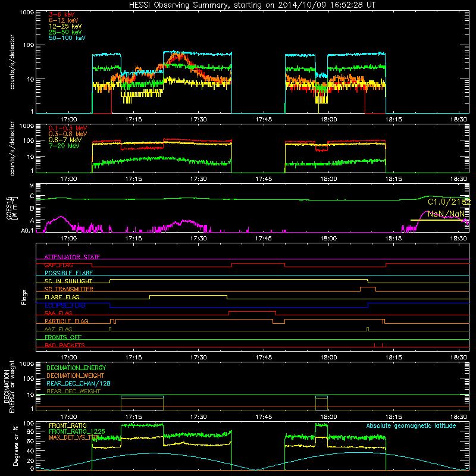
Task: Click the "17:45" tick under the GOES panel
Action: tap(264, 239)
